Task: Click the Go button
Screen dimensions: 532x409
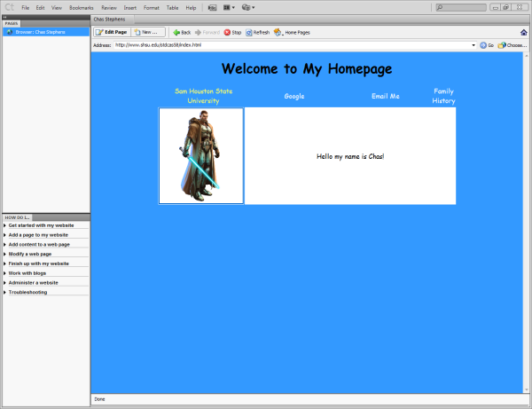Action: (487, 45)
